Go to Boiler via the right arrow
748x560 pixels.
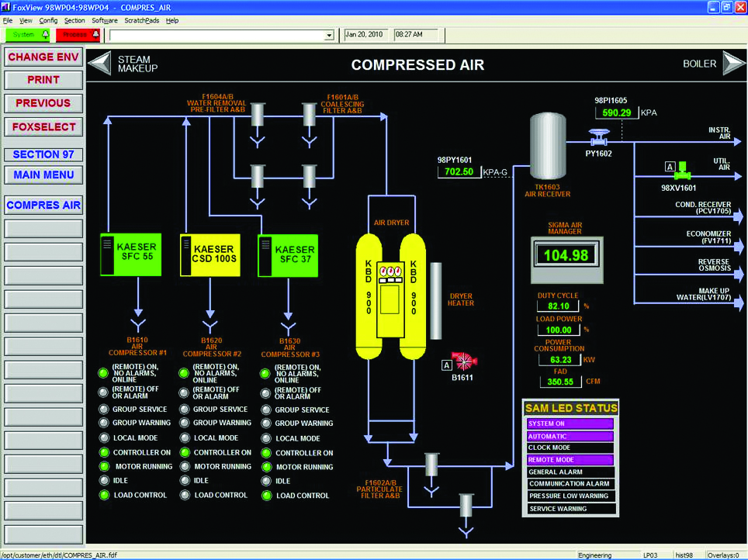(734, 63)
